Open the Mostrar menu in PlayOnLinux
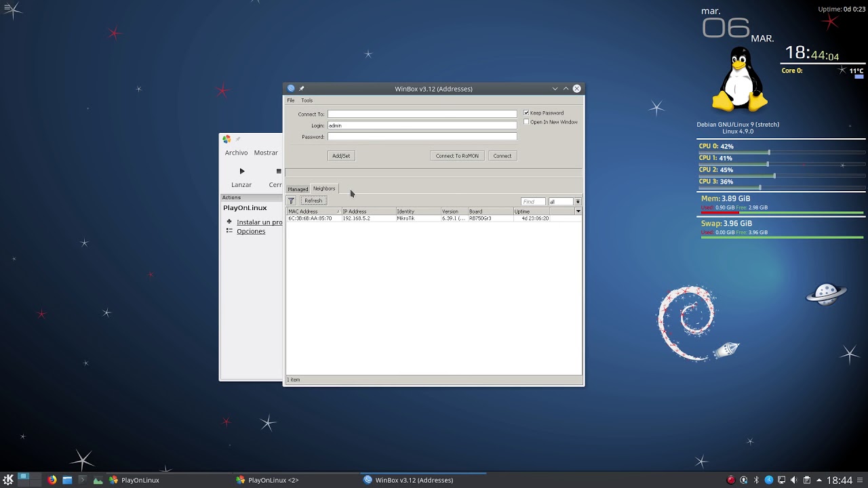The height and width of the screenshot is (488, 868). (x=266, y=152)
